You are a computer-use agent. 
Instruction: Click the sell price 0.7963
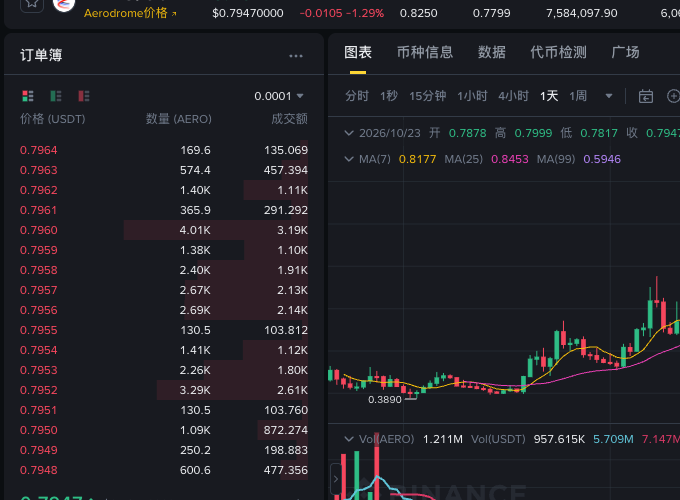click(x=39, y=170)
